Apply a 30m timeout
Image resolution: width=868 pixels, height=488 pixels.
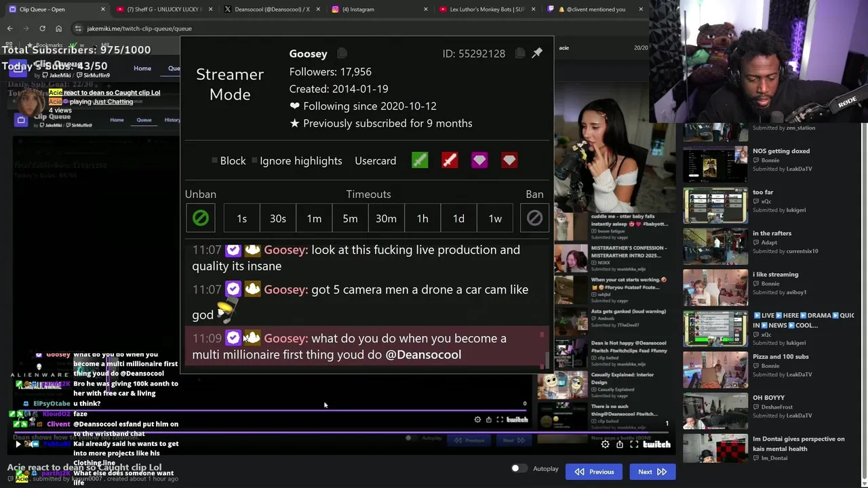(x=386, y=218)
